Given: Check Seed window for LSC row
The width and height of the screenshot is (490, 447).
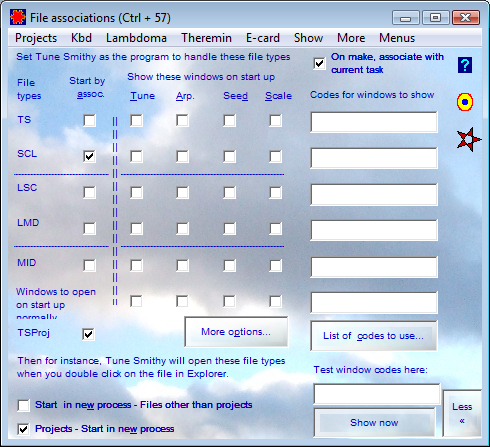Looking at the screenshot, I should pyautogui.click(x=229, y=192).
